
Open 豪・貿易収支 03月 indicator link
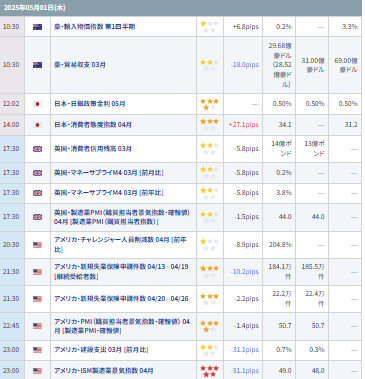point(80,65)
